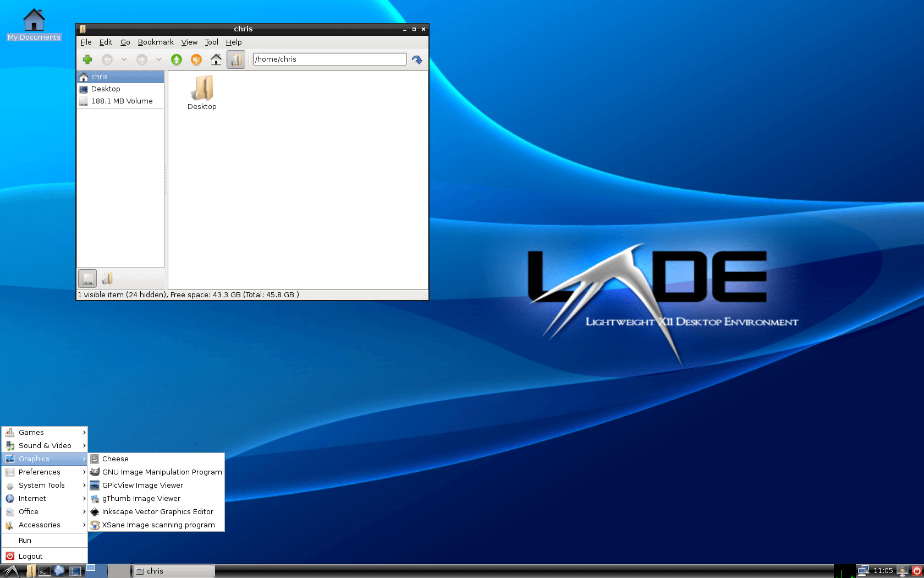
Task: Open the Bookmark menu
Action: 156,42
